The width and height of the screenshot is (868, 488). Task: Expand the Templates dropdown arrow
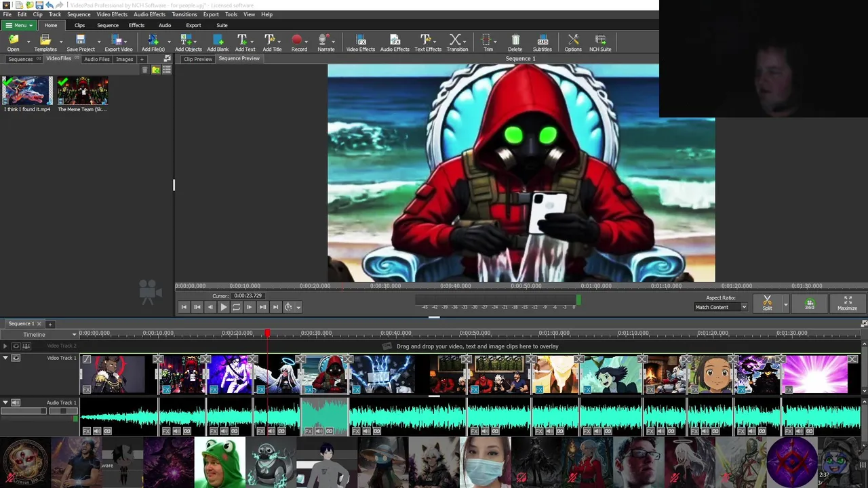(x=61, y=41)
